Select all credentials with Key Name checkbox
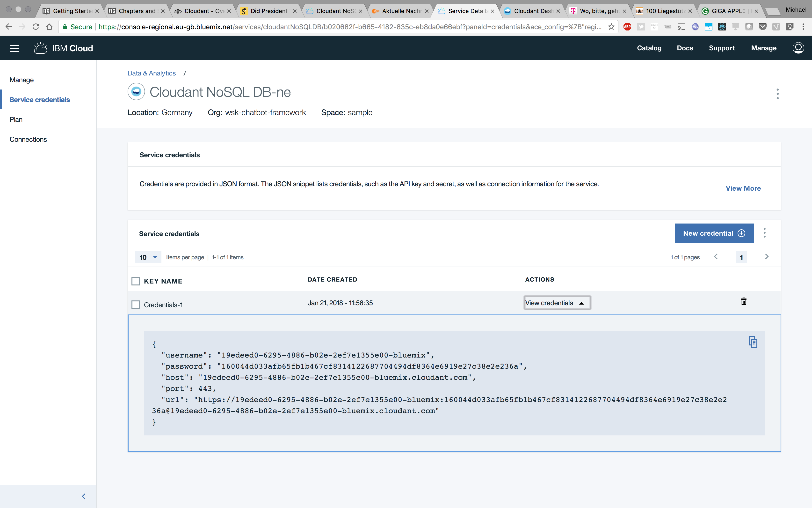812x508 pixels. tap(136, 281)
